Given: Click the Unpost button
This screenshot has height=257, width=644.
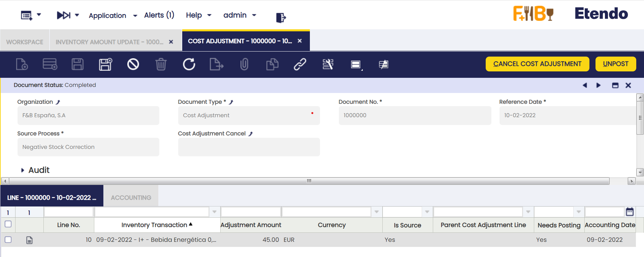Looking at the screenshot, I should (615, 64).
